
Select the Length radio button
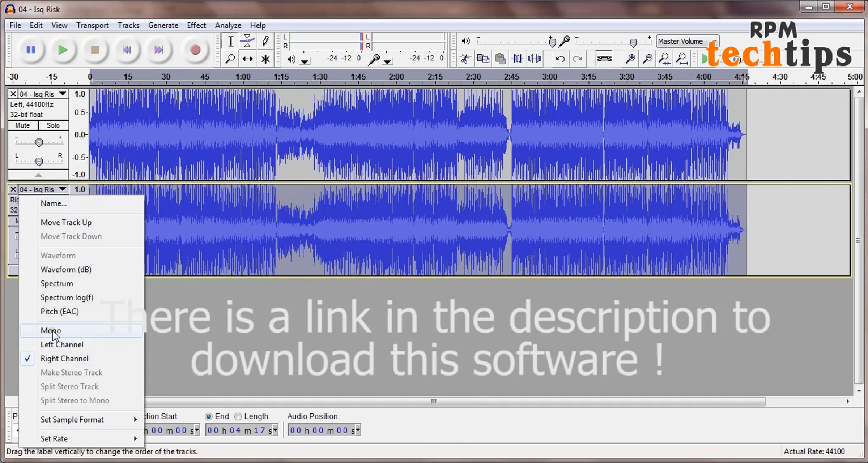pos(238,416)
